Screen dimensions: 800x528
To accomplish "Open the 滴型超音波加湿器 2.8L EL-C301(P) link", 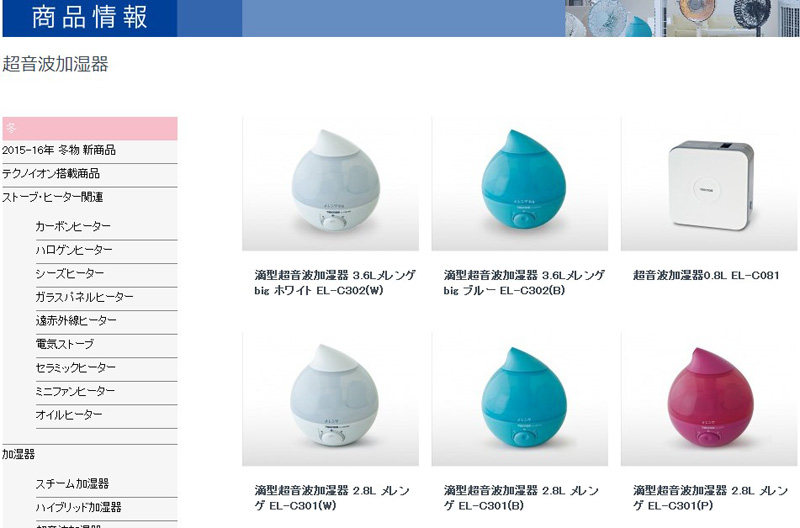I will (x=710, y=498).
